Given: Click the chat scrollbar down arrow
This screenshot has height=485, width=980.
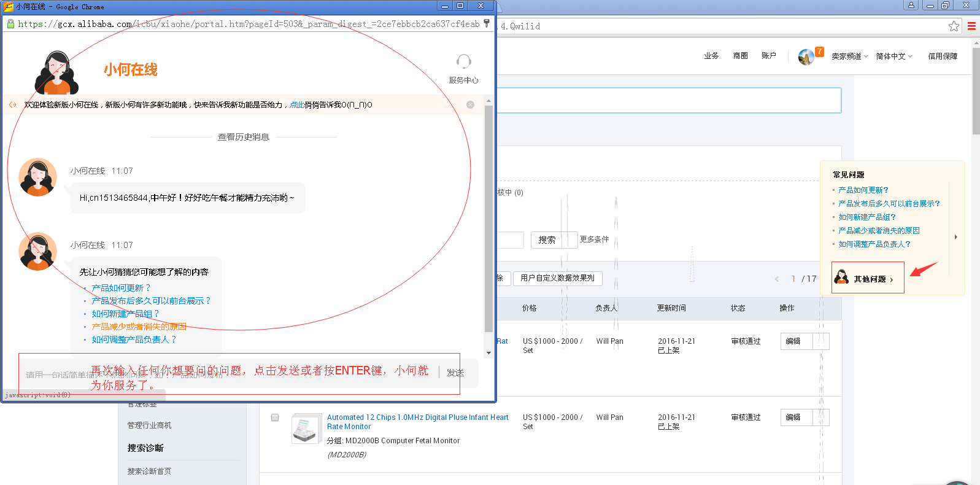Looking at the screenshot, I should point(488,353).
